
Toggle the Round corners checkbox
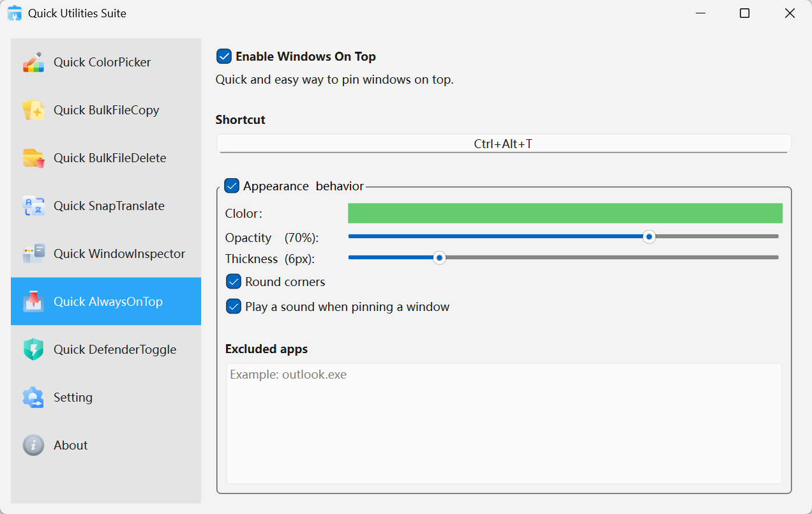[x=234, y=282]
